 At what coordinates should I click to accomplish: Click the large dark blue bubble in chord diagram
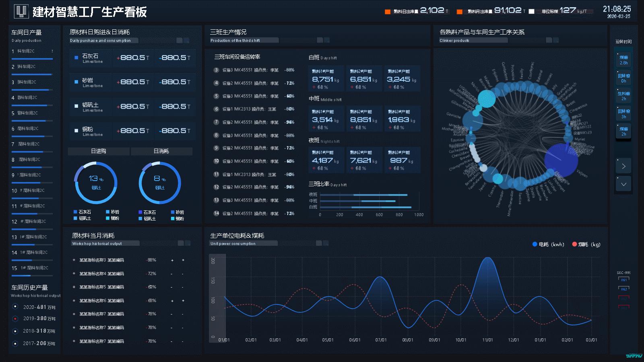click(x=561, y=159)
